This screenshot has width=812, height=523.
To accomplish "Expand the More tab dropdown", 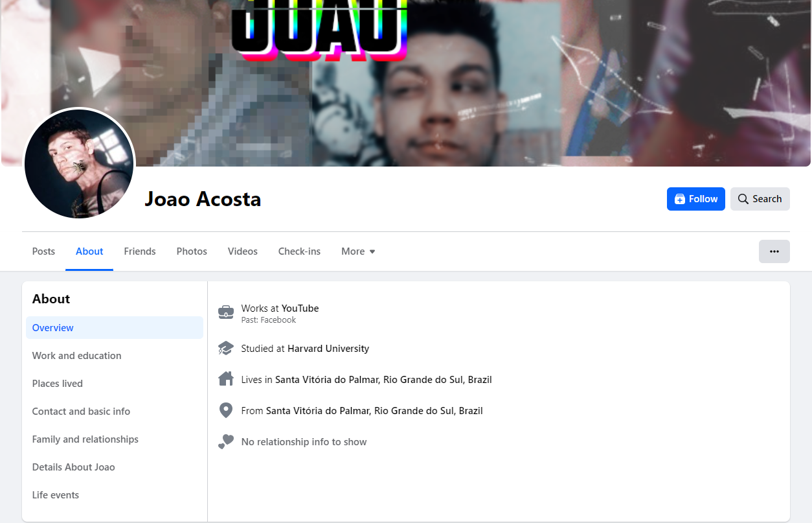I will [358, 251].
